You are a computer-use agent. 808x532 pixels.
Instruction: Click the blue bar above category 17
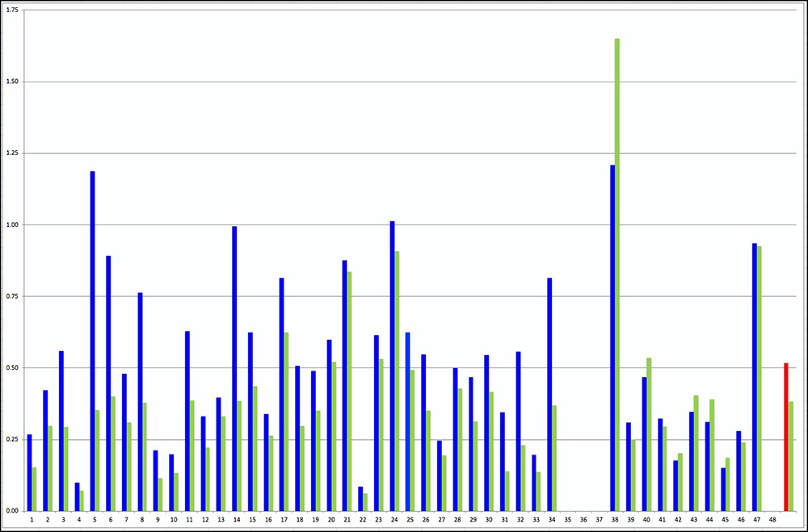tap(282, 394)
